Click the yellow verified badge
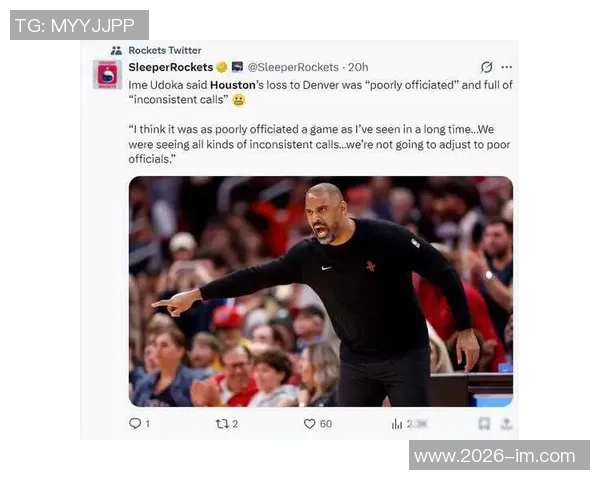This screenshot has height=480, width=600. coord(222,67)
